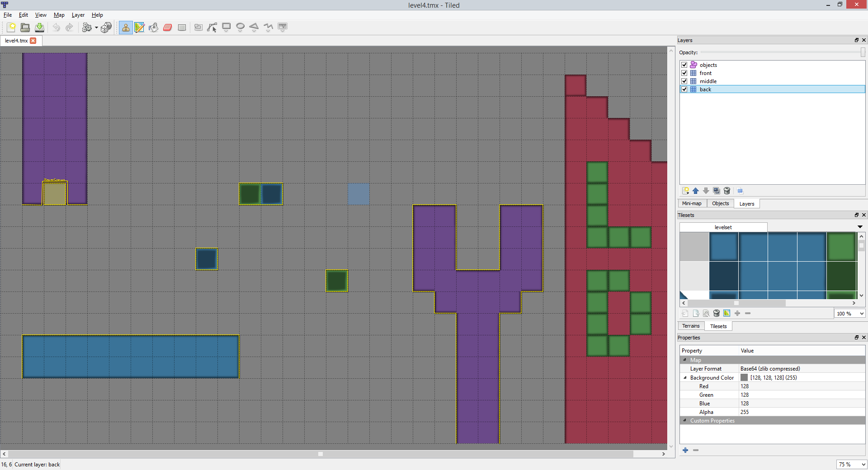Screen dimensions: 868x470
Task: Select the Rectangular Select tool
Action: [182, 28]
